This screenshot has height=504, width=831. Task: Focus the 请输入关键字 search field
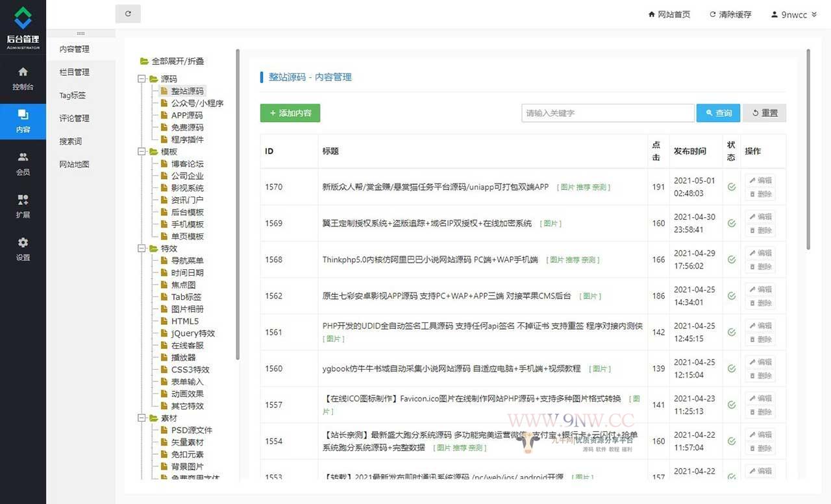(608, 113)
